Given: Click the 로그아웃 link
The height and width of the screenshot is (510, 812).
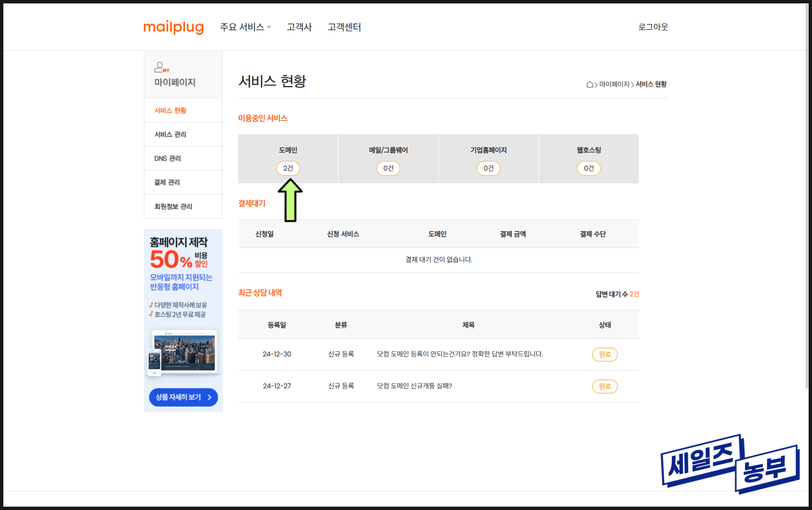Looking at the screenshot, I should pos(653,27).
